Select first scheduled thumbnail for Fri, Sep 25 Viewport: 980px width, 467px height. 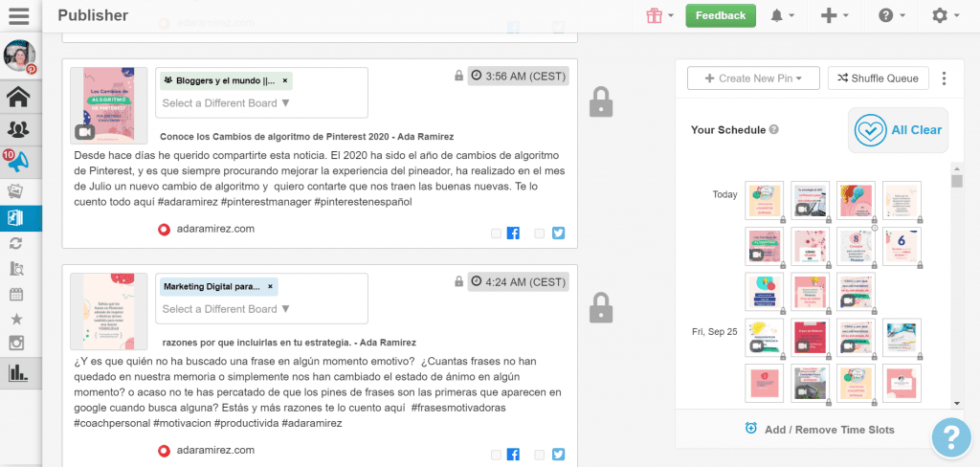click(765, 338)
